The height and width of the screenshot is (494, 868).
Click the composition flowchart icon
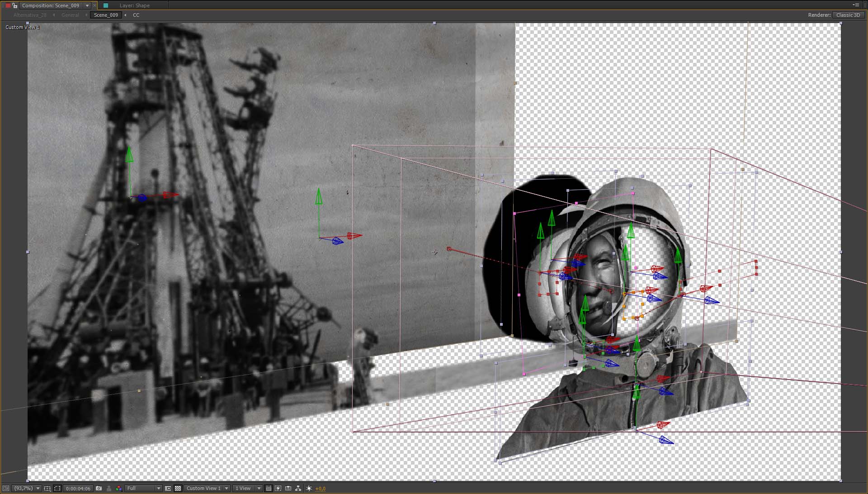coord(298,488)
